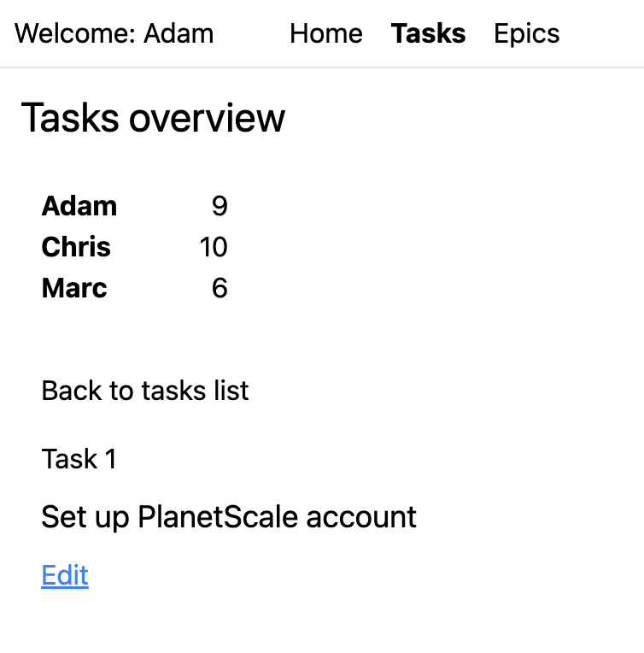Go to the Epics page
The width and height of the screenshot is (644, 653).
(x=526, y=33)
